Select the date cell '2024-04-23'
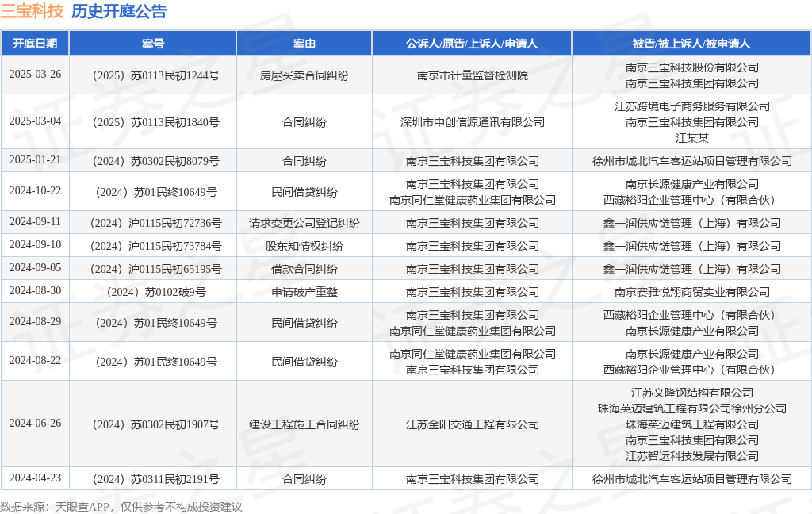The width and height of the screenshot is (812, 514). pos(35,478)
